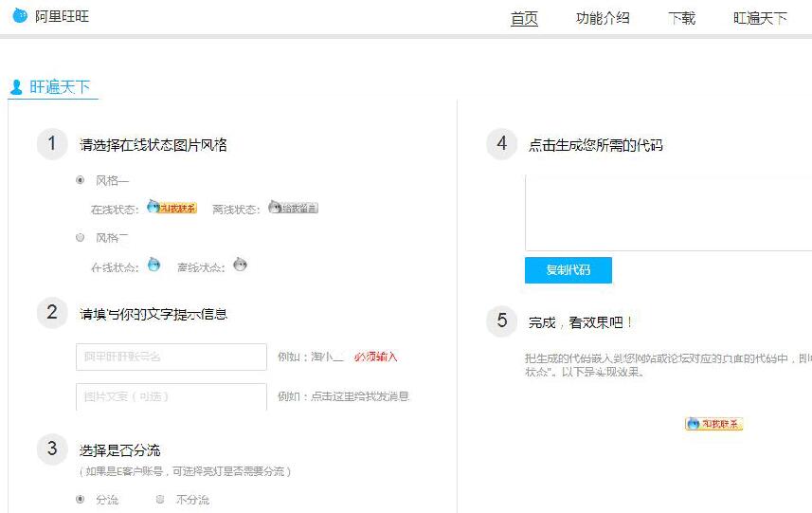The height and width of the screenshot is (513, 812).
Task: Select the 风格一 radio button
Action: (81, 180)
